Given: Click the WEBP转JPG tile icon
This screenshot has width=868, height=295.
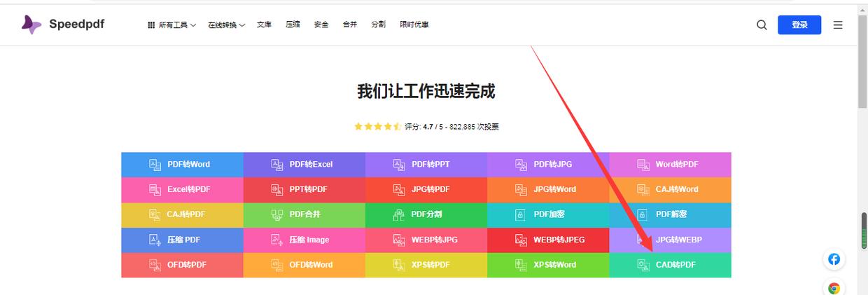Looking at the screenshot, I should (x=399, y=240).
